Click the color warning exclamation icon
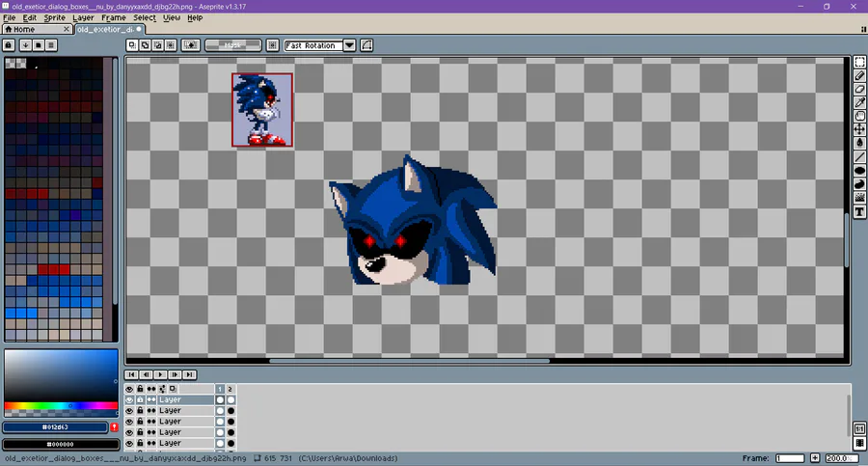Screen dimensions: 868x466 pos(114,427)
